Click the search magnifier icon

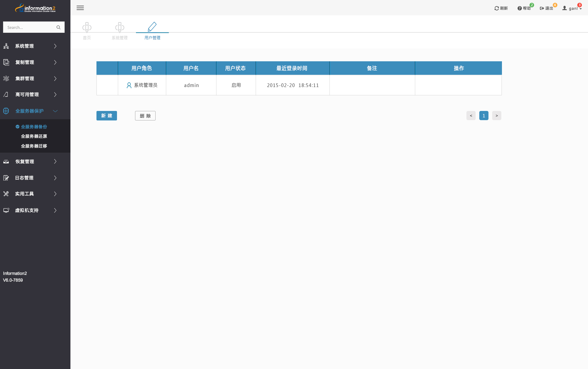58,27
